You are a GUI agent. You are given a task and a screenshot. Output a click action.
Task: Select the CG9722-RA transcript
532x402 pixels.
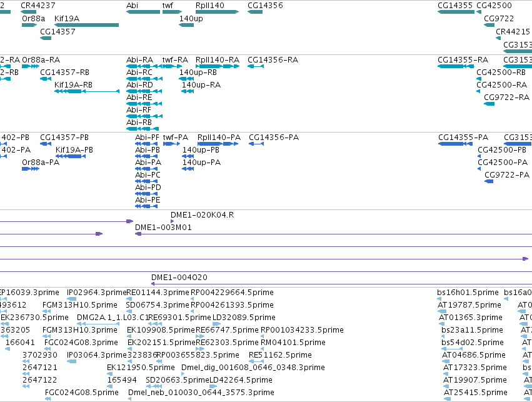(x=489, y=104)
